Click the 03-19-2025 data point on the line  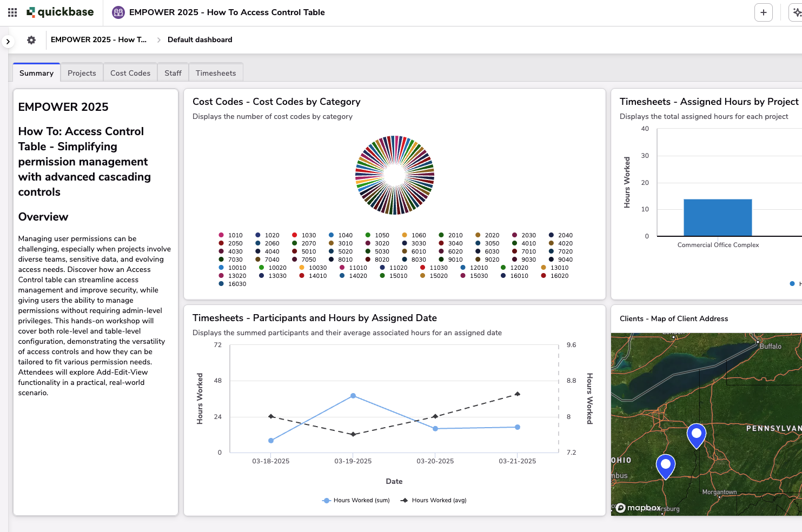coord(353,395)
